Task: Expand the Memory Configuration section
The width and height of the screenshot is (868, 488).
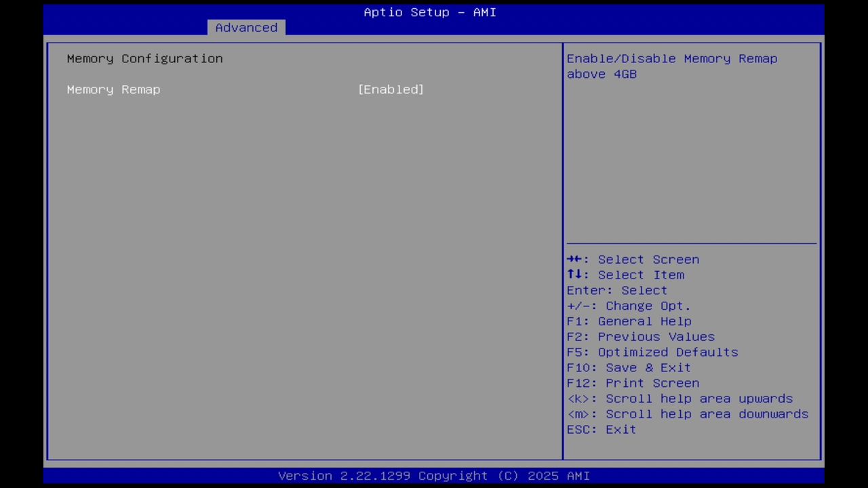Action: [144, 58]
